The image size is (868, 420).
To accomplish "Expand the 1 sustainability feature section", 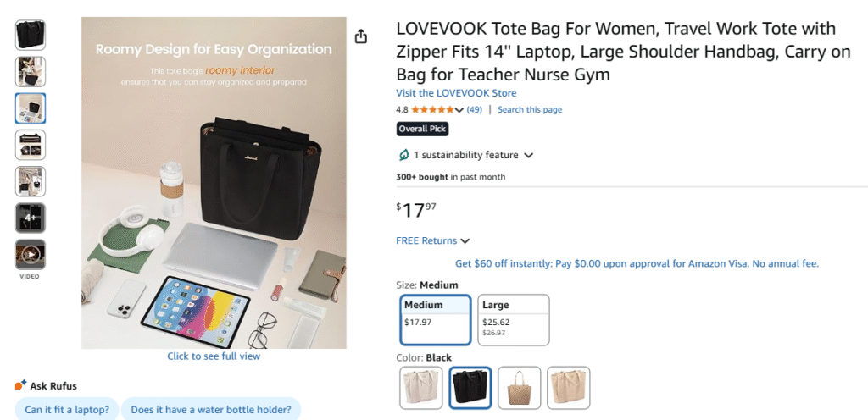I will (465, 155).
